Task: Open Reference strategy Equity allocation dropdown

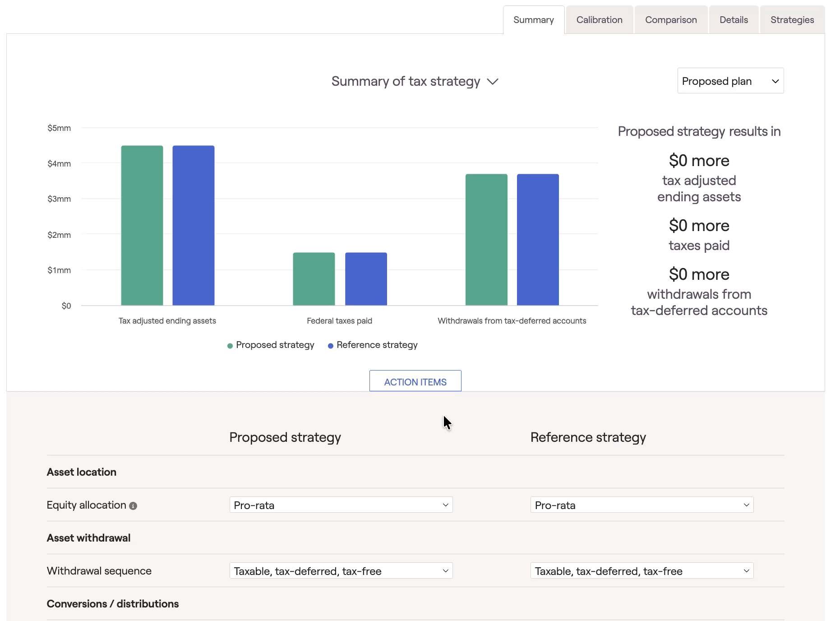Action: point(642,505)
